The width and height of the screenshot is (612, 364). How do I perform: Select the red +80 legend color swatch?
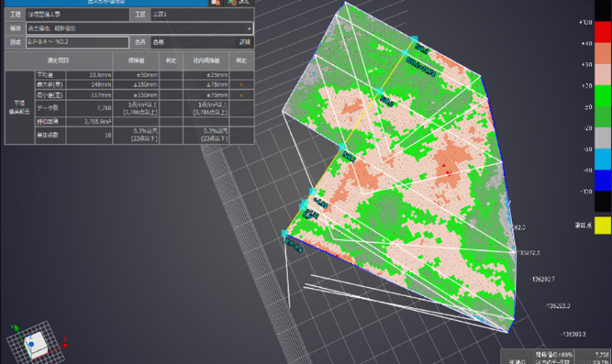(603, 32)
